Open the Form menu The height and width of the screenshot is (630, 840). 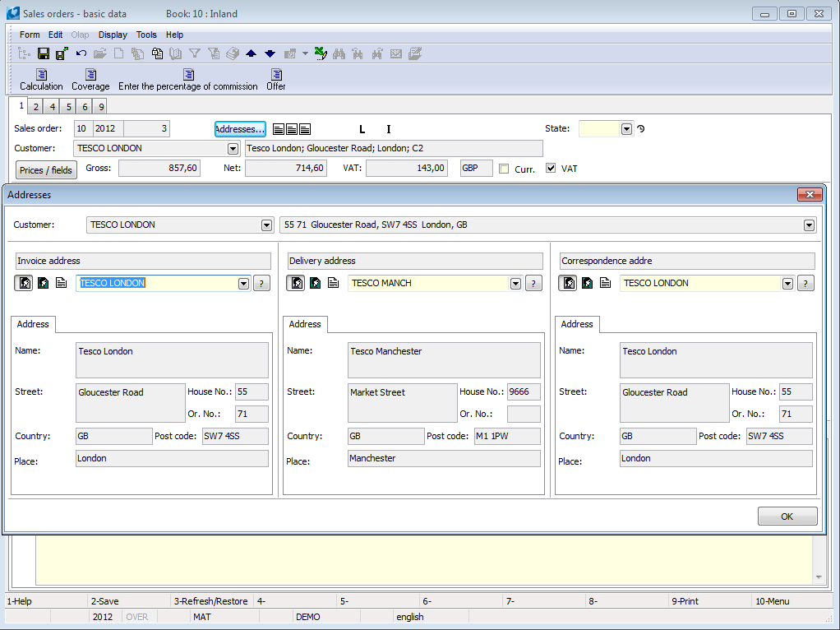click(30, 35)
